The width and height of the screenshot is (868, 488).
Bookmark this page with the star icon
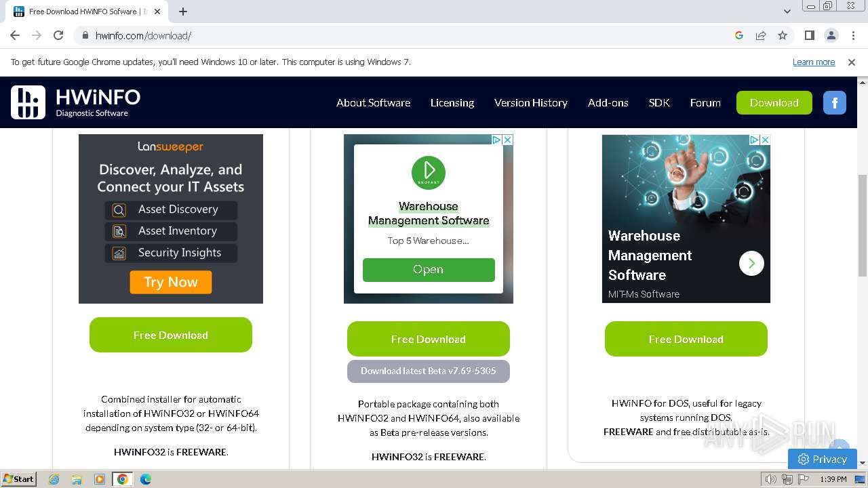(x=783, y=35)
